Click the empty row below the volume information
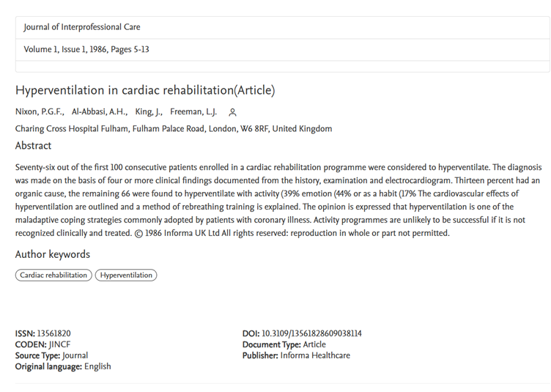This screenshot has height=392, width=551. point(283,67)
